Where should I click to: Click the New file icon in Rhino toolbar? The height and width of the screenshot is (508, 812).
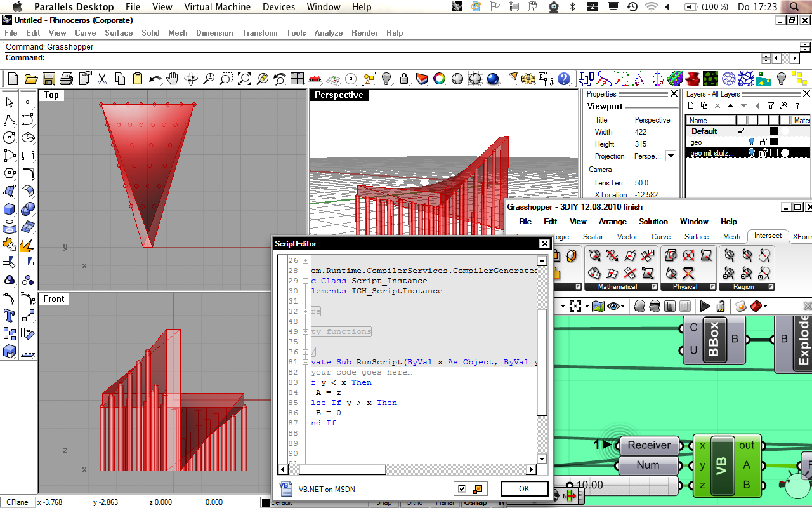[x=13, y=79]
